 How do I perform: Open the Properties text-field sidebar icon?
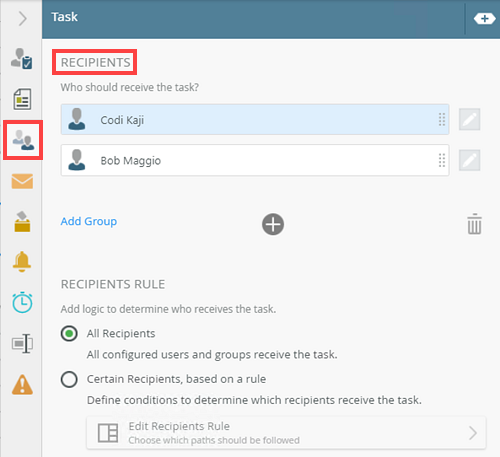pyautogui.click(x=22, y=343)
